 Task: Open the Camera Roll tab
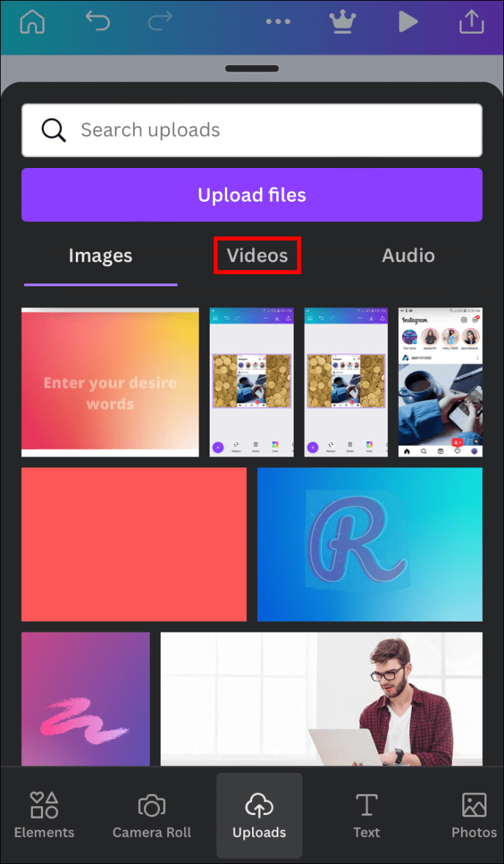coord(151,815)
